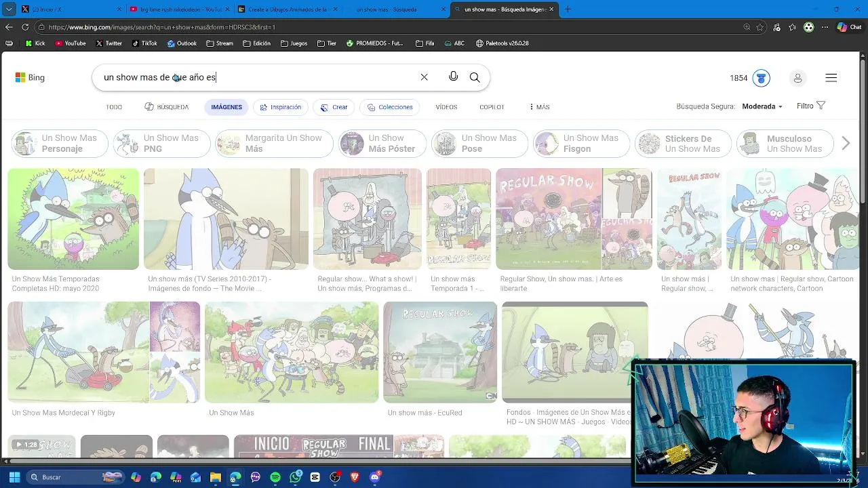
Task: Open the Inspiración tab
Action: click(281, 107)
